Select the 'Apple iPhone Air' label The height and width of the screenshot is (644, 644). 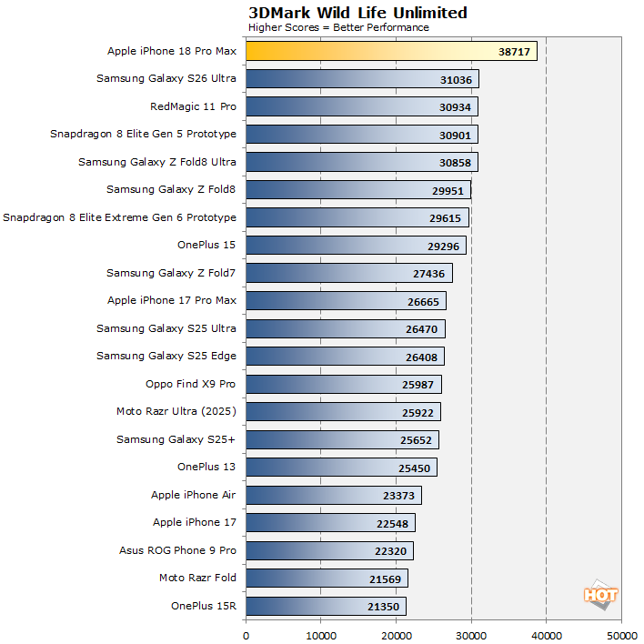193,495
